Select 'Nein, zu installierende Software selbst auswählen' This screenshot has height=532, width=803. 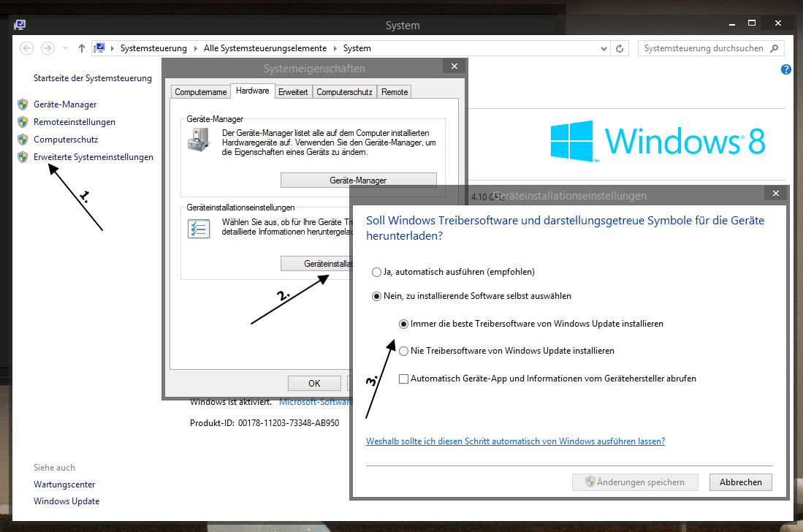pyautogui.click(x=377, y=297)
